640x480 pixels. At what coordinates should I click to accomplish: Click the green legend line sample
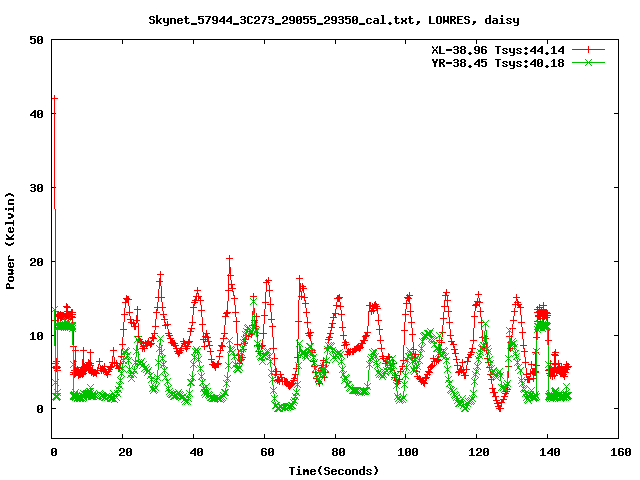pyautogui.click(x=588, y=63)
